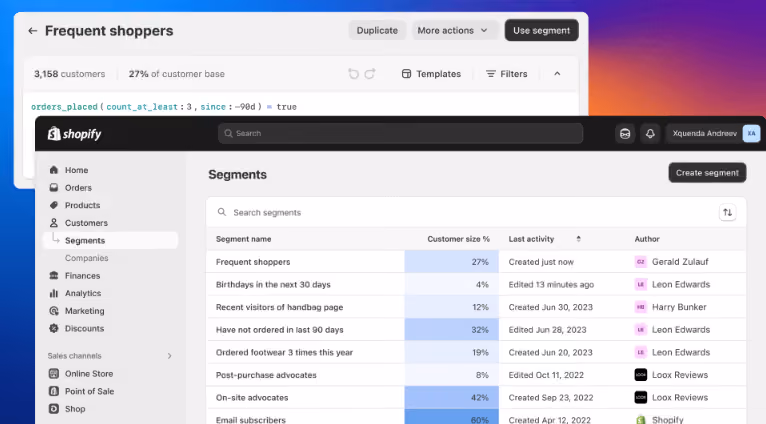Click the Marketing target icon
Viewport: 766px width, 424px height.
click(x=54, y=311)
